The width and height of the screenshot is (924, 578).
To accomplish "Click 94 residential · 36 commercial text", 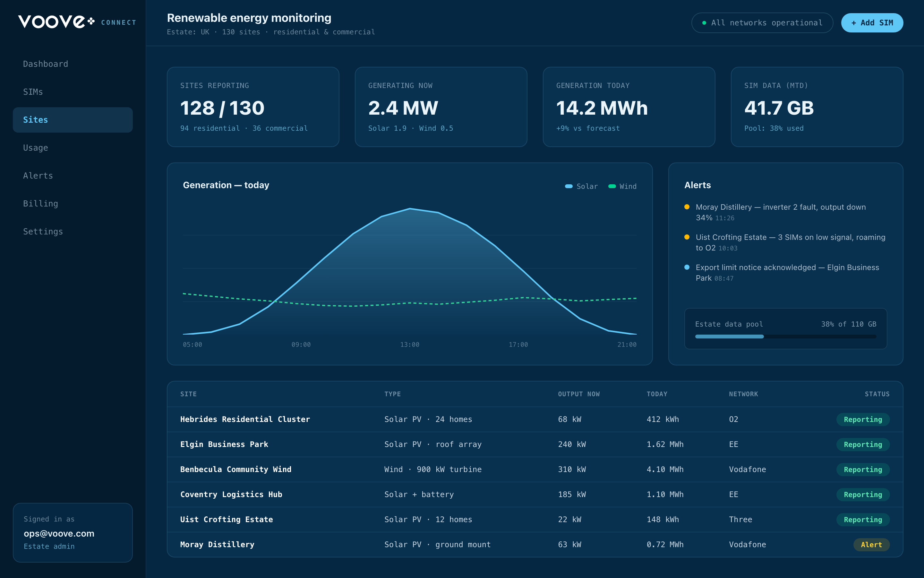I will [244, 128].
